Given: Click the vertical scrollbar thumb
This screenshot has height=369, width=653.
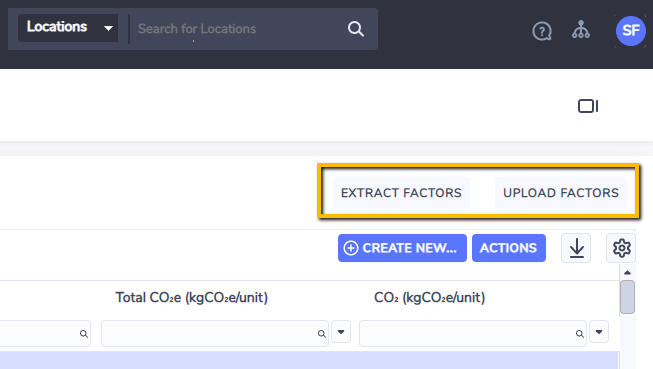Looking at the screenshot, I should pos(627,297).
